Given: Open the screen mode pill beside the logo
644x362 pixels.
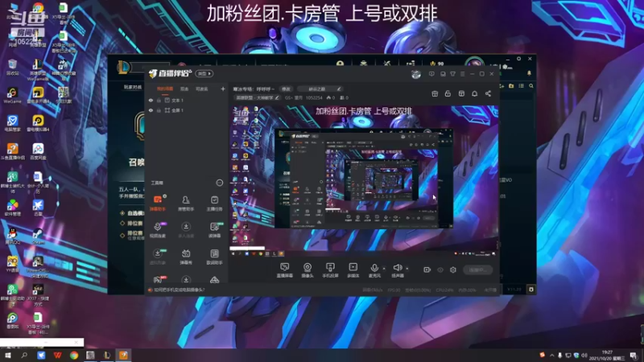Looking at the screenshot, I should tap(204, 73).
